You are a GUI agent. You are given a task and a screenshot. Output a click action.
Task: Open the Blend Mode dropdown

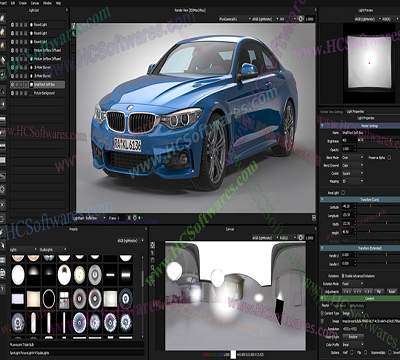click(353, 157)
